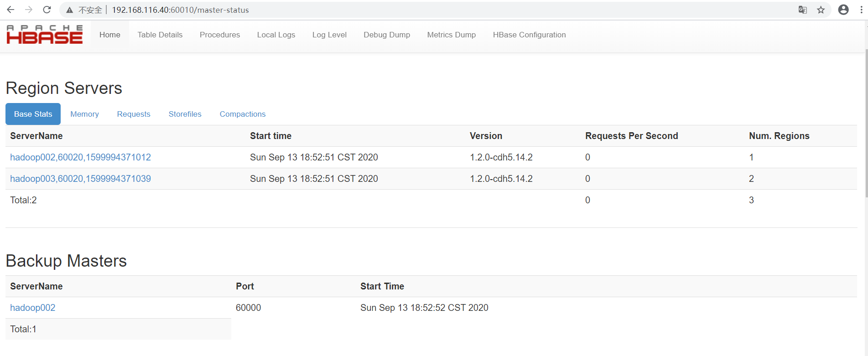The image size is (868, 356).
Task: Open the HBase Configuration page
Action: (x=530, y=35)
